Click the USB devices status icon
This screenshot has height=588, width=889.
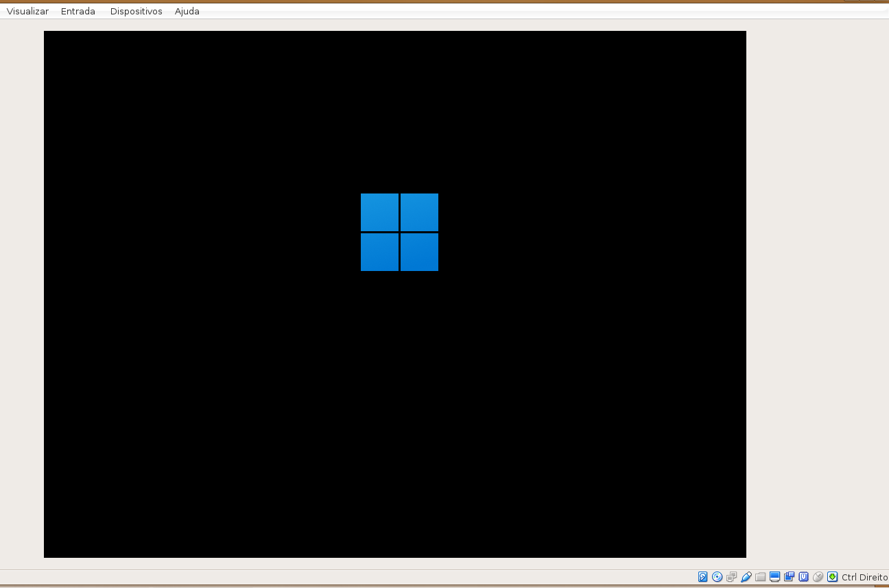[x=746, y=577]
